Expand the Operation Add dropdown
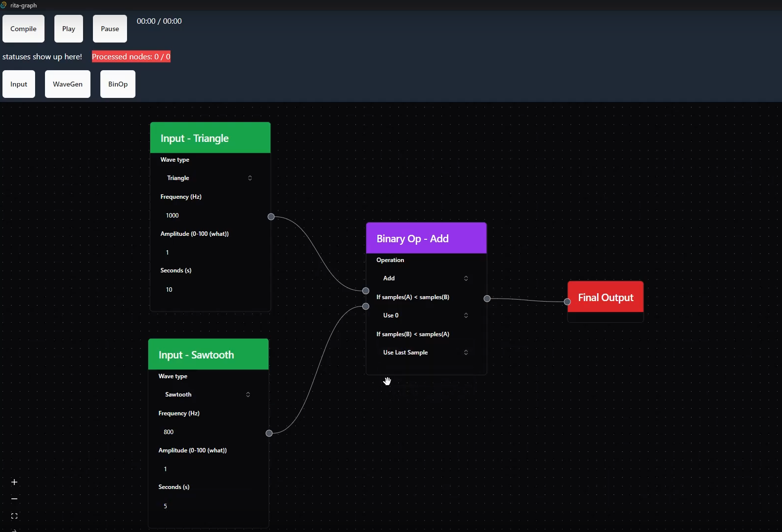The image size is (782, 532). (426, 278)
